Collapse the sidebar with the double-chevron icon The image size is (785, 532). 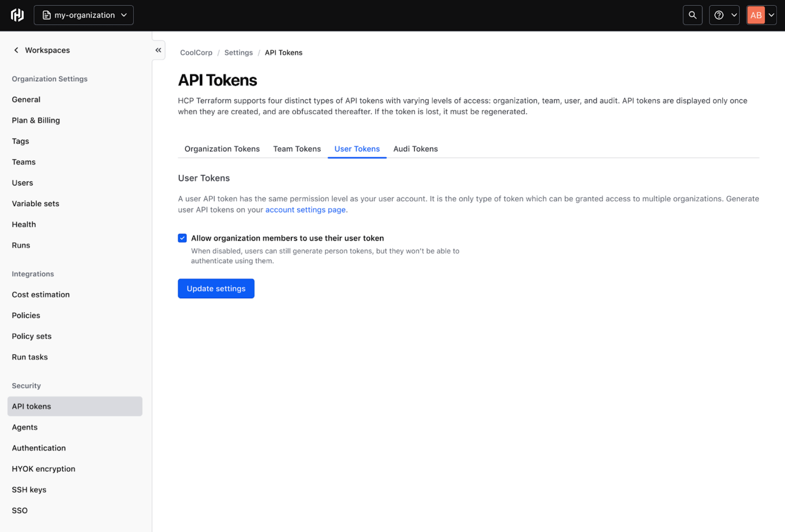(x=158, y=50)
